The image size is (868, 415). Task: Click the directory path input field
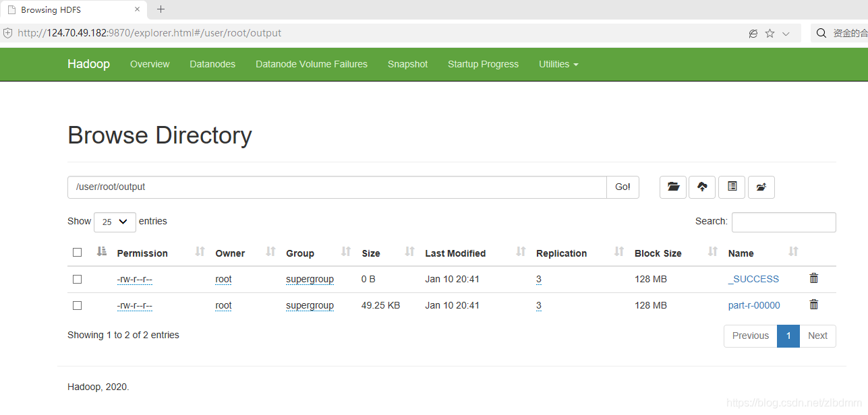point(337,187)
